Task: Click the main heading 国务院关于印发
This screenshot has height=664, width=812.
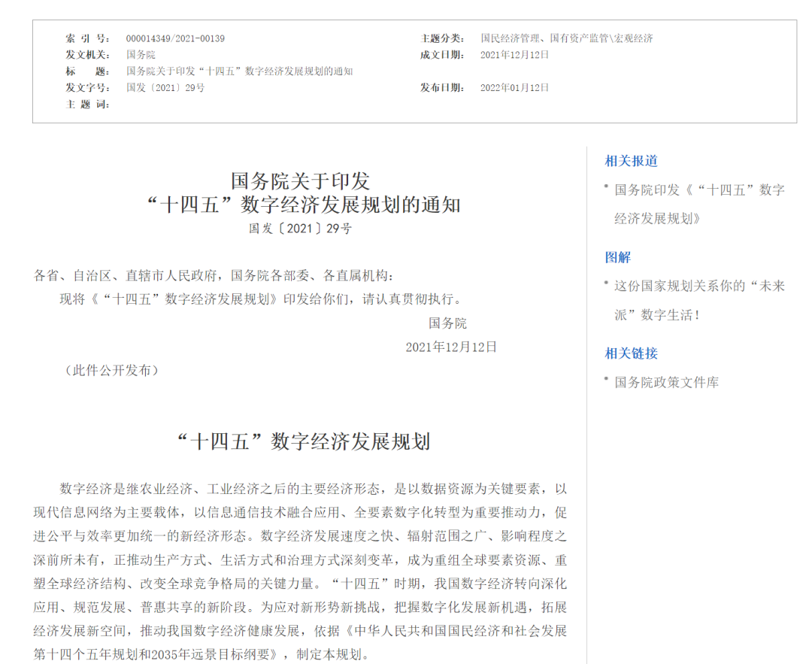Action: [300, 180]
